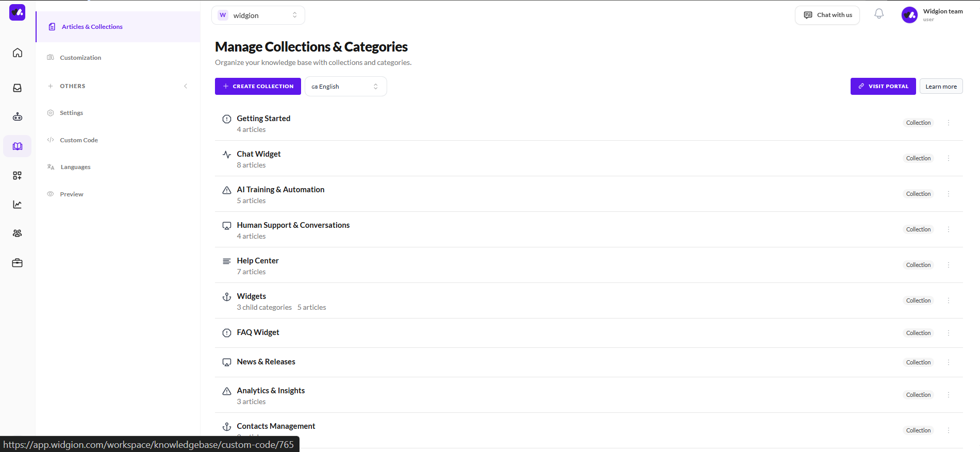Open the English language dropdown
Image resolution: width=980 pixels, height=452 pixels.
coord(345,87)
